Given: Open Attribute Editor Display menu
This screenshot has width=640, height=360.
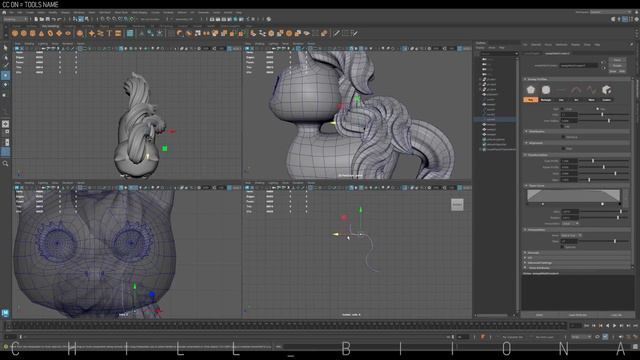Looking at the screenshot, I should coord(576,44).
